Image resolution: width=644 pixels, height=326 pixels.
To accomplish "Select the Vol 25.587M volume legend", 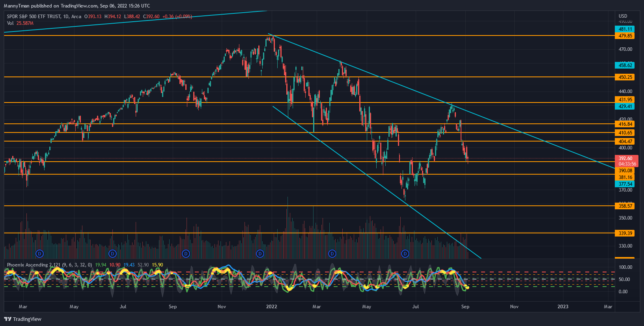I will pos(20,23).
